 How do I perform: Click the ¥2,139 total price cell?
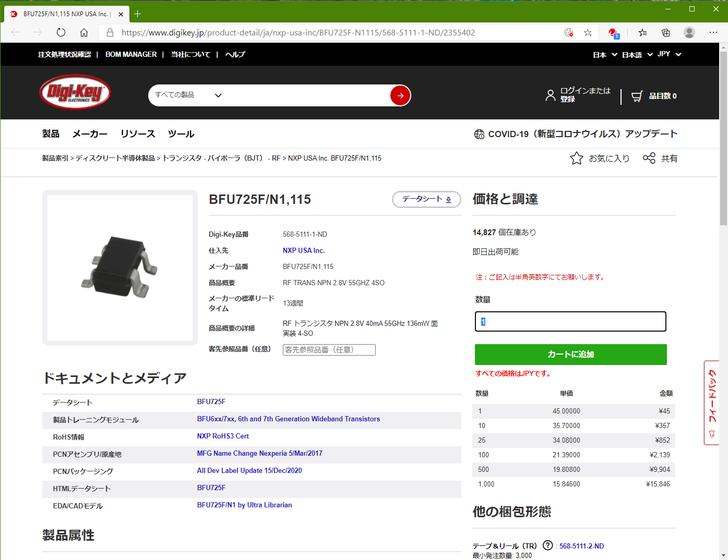tap(660, 455)
